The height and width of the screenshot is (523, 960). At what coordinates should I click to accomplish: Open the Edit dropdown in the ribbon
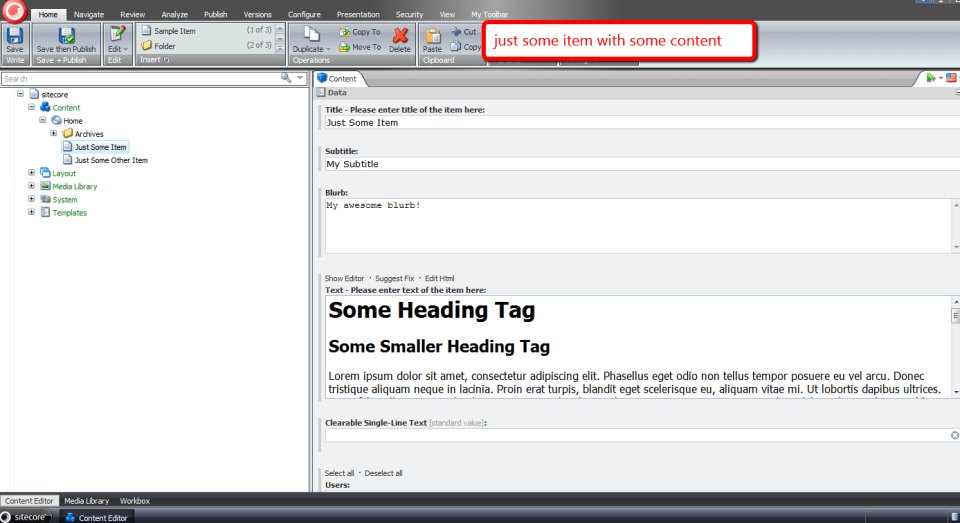click(117, 49)
